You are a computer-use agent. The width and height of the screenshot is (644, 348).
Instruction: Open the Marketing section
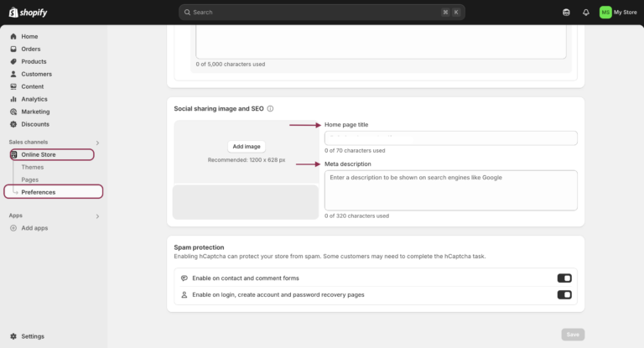[x=35, y=112]
